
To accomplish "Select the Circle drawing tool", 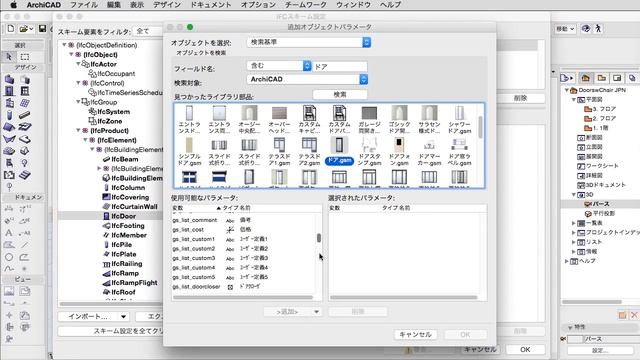I will tap(9, 257).
